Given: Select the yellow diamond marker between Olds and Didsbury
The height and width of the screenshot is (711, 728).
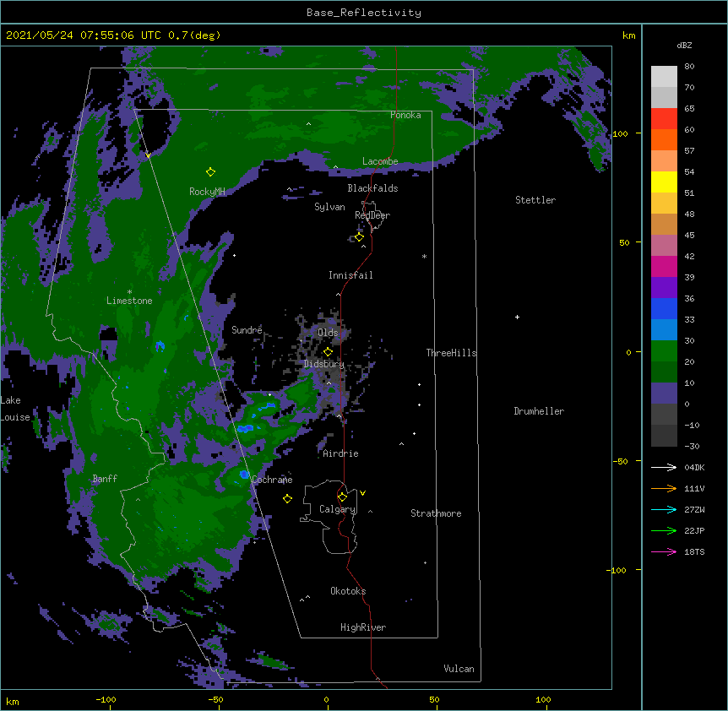Looking at the screenshot, I should point(328,352).
